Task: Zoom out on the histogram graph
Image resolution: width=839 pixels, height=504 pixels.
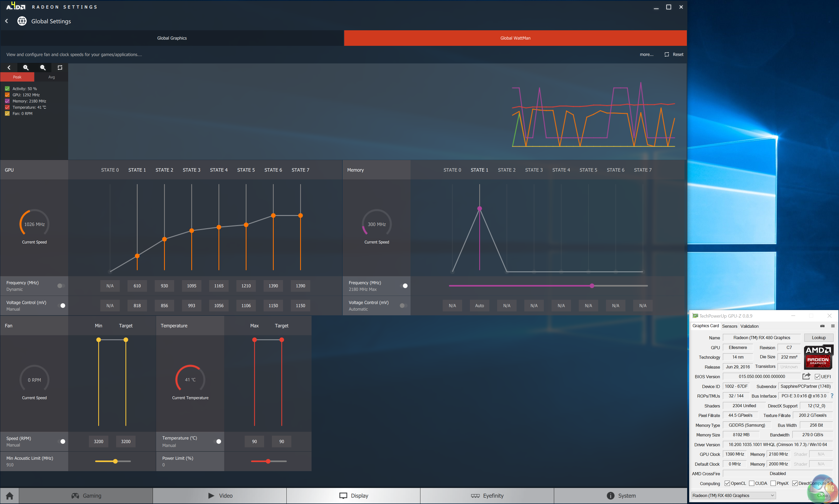Action: 43,68
